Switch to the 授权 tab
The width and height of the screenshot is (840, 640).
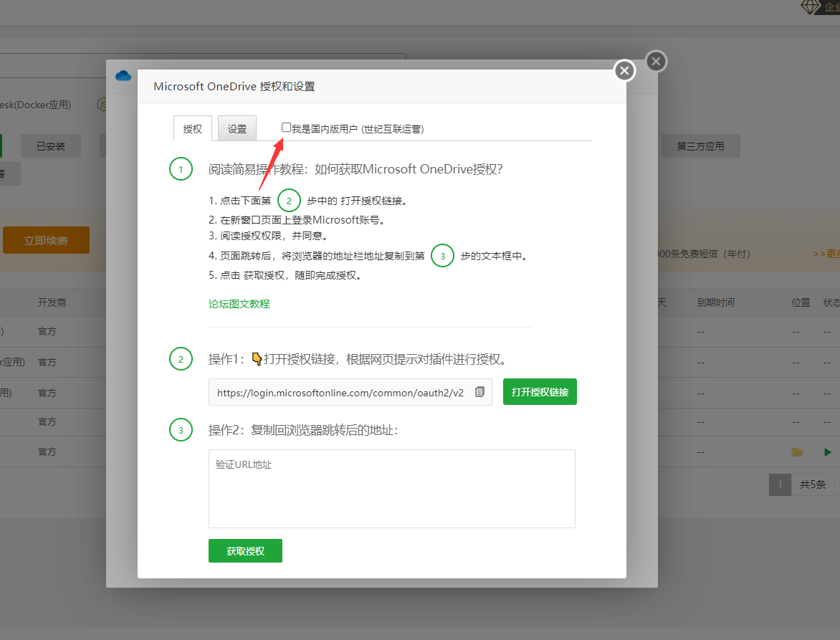pos(192,128)
